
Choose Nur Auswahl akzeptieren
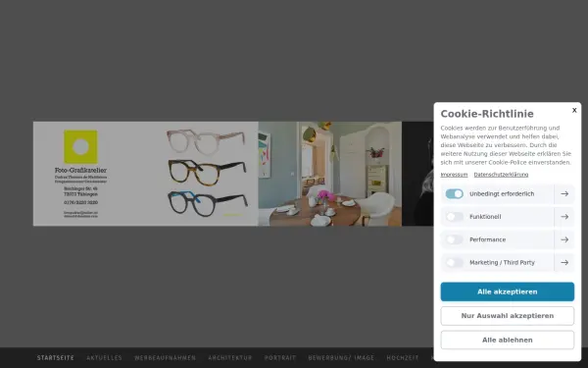507,316
